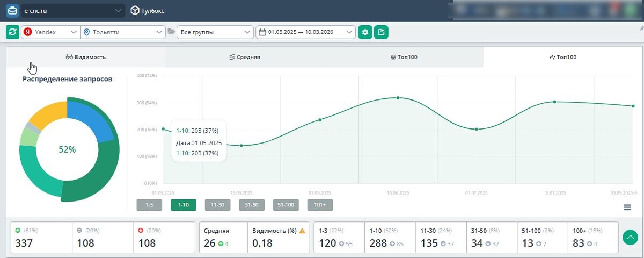Toggle the 11-30 chart series button
Image resolution: width=644 pixels, height=258 pixels.
tap(217, 205)
